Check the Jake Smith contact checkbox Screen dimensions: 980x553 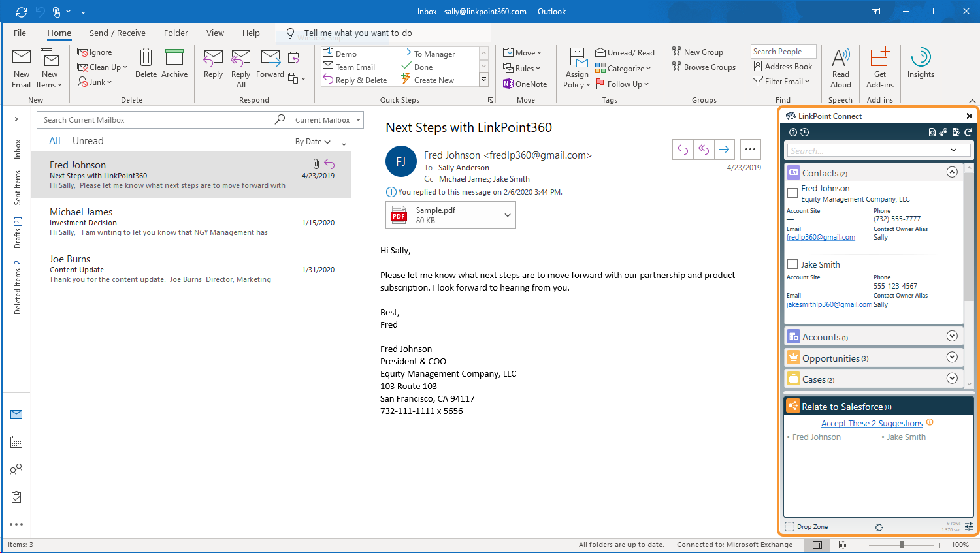coord(792,264)
